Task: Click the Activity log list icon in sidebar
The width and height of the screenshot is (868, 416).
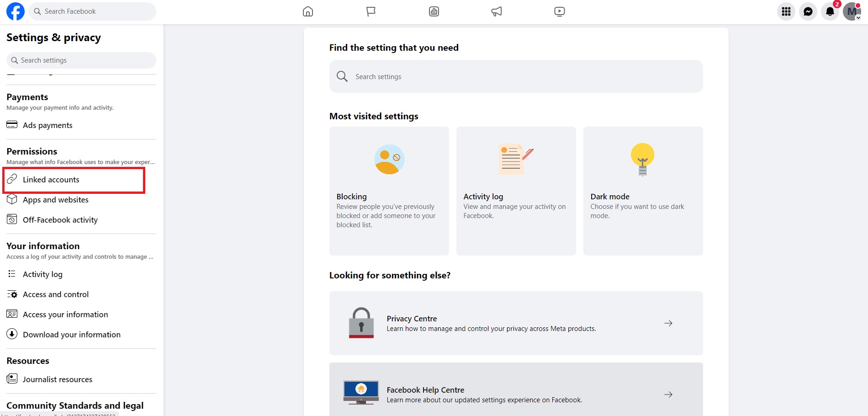Action: point(12,274)
